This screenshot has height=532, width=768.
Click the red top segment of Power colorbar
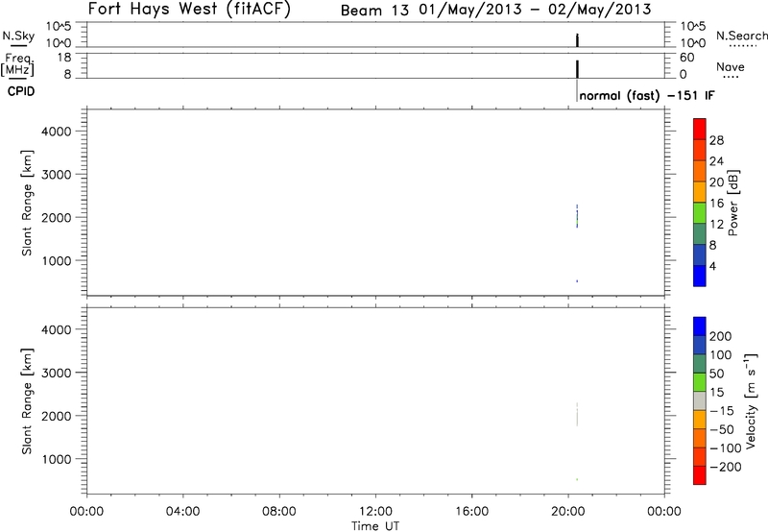699,130
